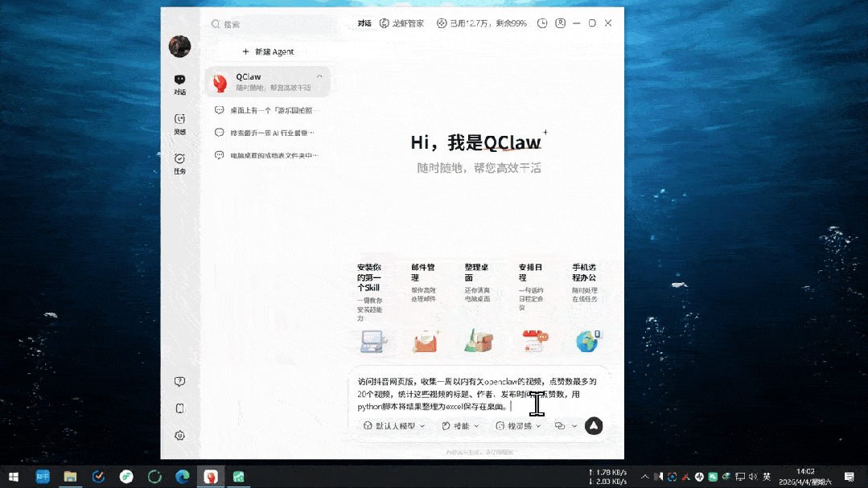Open the help question-mark icon in the sidebar
868x488 pixels.
(x=179, y=381)
